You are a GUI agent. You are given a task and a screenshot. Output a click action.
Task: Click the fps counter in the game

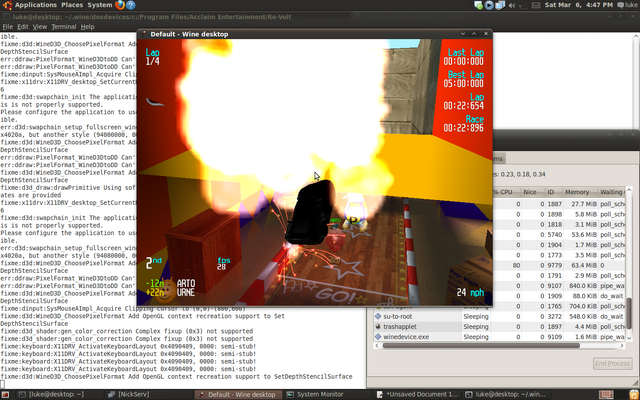(223, 264)
